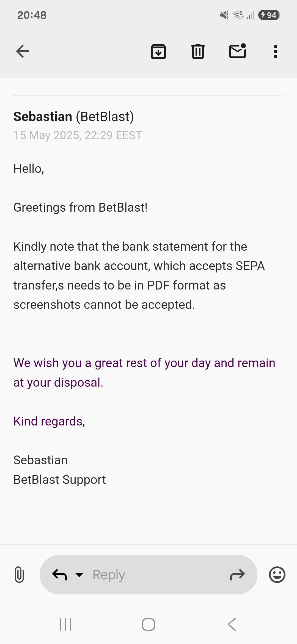The height and width of the screenshot is (644, 297).
Task: Archive this email
Action: [x=158, y=51]
